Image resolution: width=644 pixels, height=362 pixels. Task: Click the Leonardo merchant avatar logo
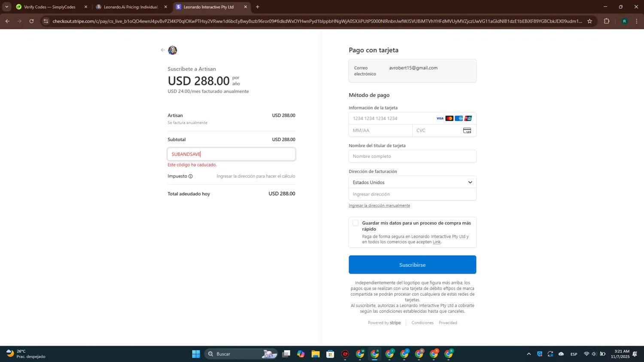pos(173,50)
